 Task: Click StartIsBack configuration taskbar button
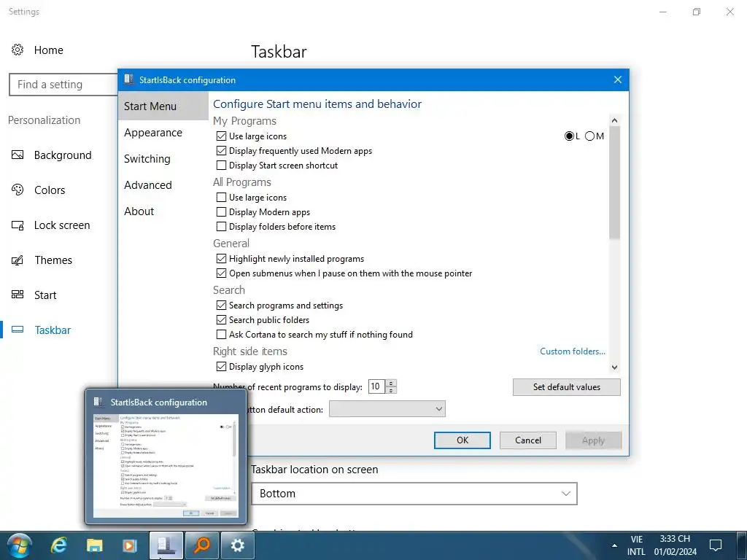click(166, 545)
